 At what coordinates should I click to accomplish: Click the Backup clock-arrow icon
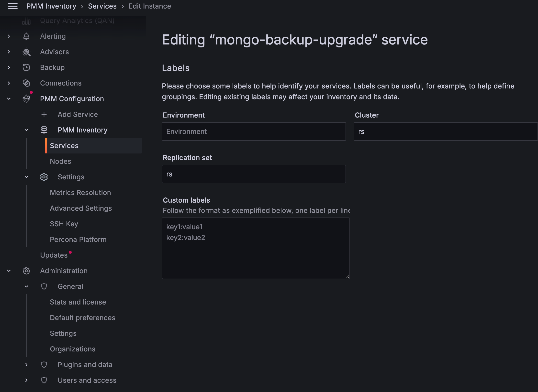[x=26, y=67]
